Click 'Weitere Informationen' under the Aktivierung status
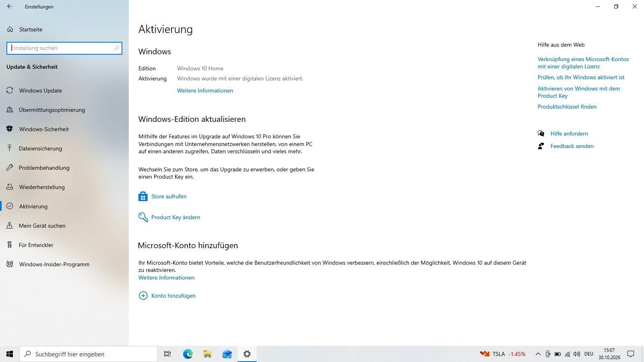This screenshot has height=362, width=644. click(205, 90)
